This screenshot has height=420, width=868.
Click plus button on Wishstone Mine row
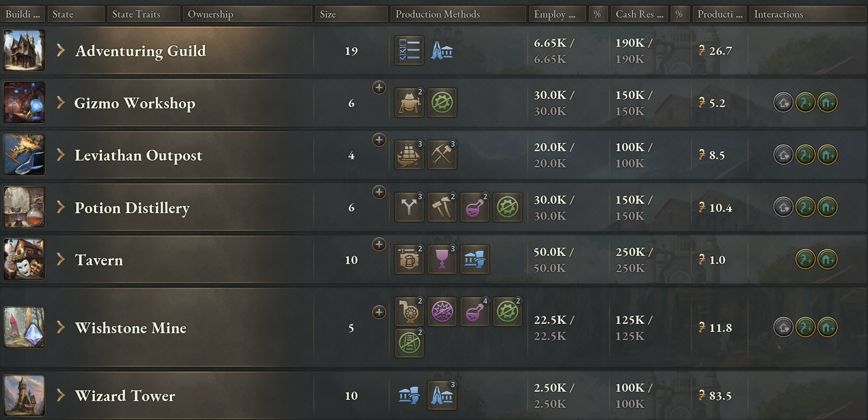[x=379, y=312]
